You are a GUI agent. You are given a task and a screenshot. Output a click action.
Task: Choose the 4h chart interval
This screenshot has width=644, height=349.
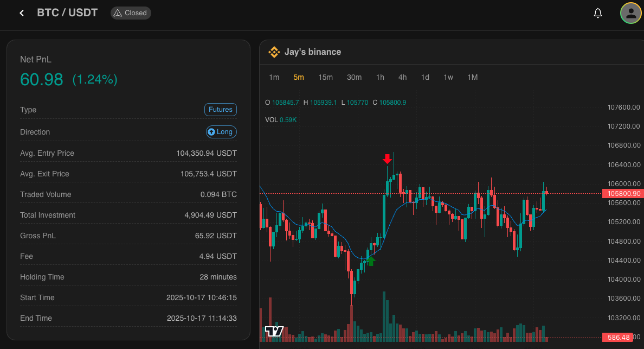click(402, 77)
